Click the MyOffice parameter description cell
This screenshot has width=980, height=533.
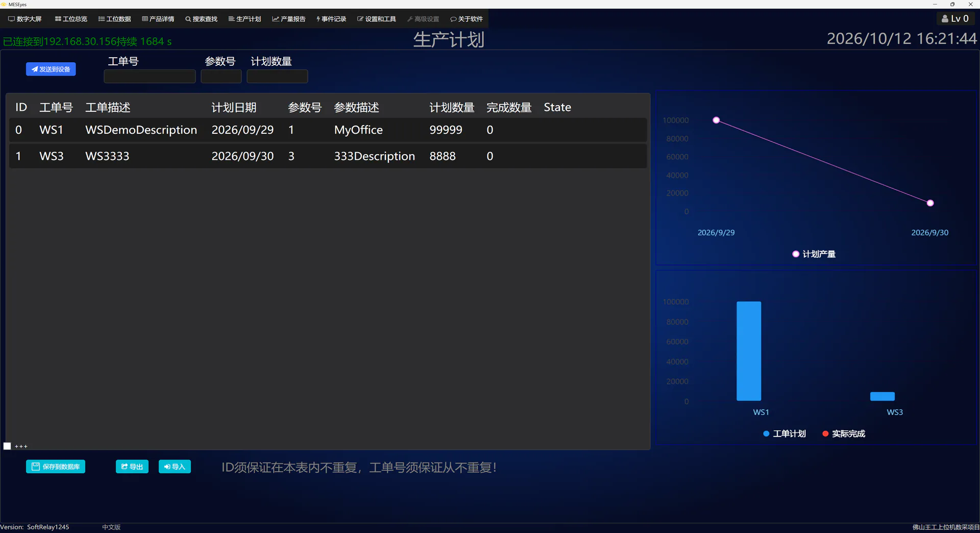point(358,130)
